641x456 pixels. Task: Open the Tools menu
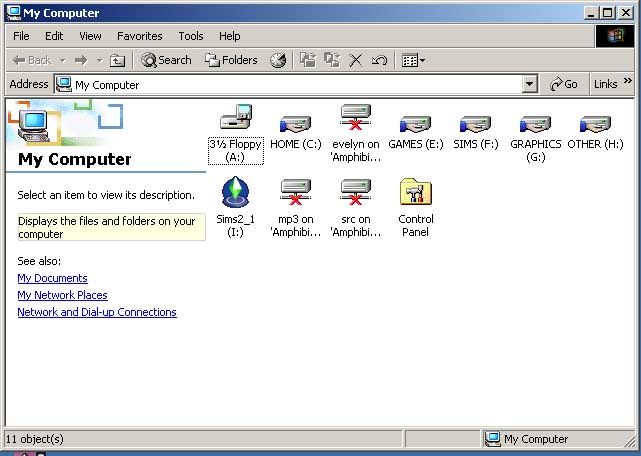coord(191,36)
